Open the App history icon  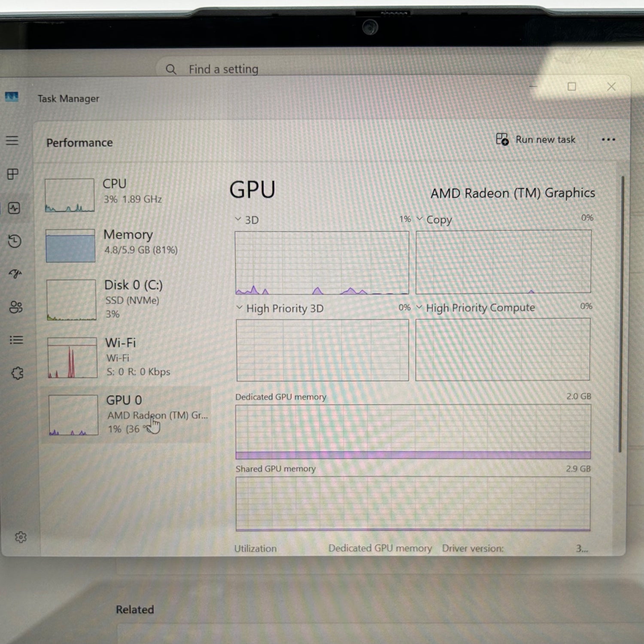15,241
